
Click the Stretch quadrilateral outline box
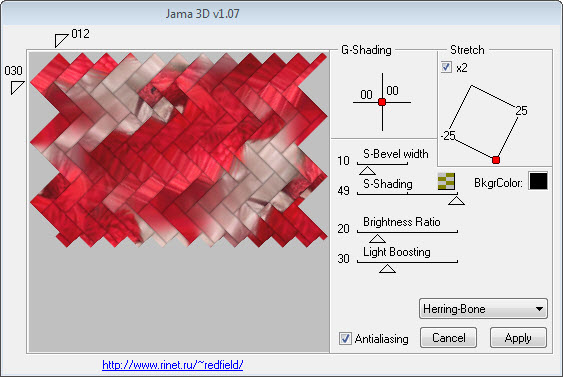[483, 123]
